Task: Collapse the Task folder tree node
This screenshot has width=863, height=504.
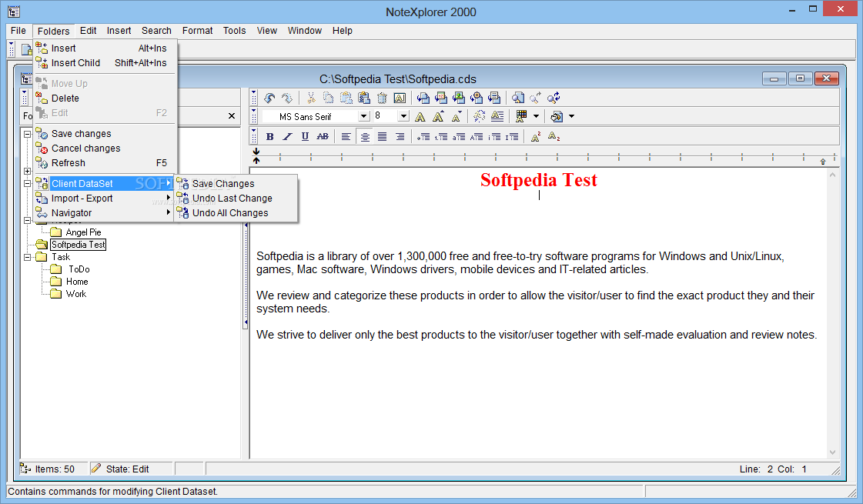Action: 27,257
